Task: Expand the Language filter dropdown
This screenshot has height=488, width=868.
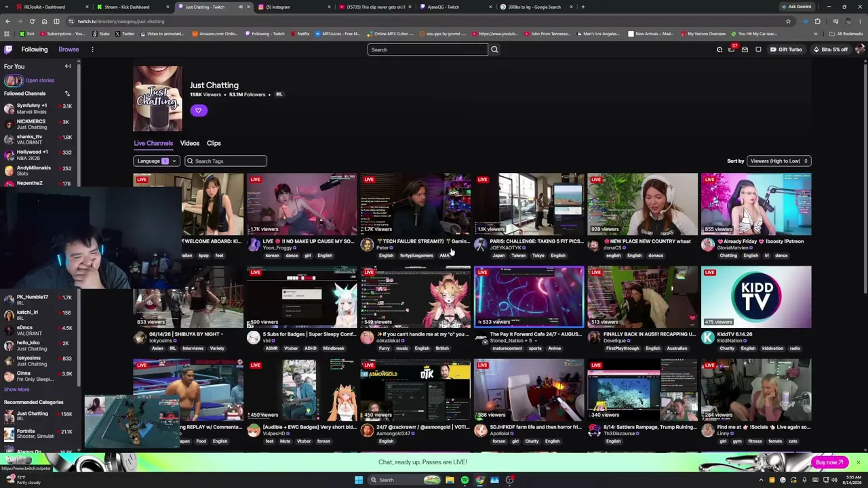Action: point(157,161)
